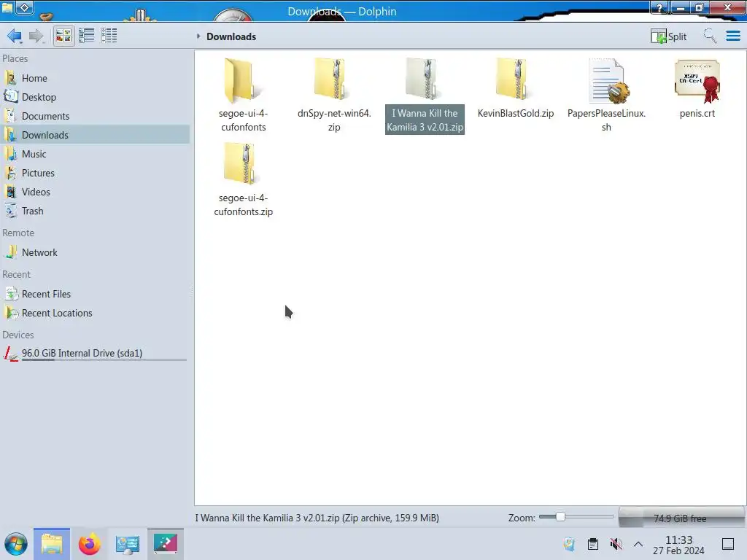Select the PapersPleaseLinux.sh script icon
This screenshot has height=560, width=747.
[x=608, y=81]
